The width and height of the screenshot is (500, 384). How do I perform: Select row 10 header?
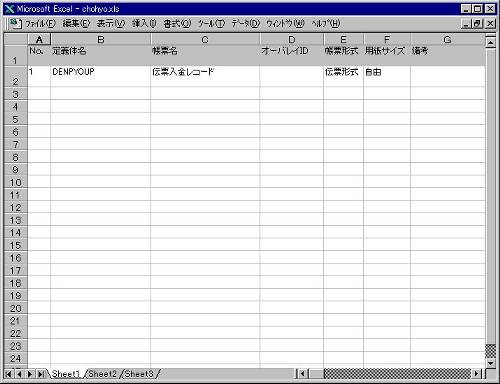(x=16, y=182)
